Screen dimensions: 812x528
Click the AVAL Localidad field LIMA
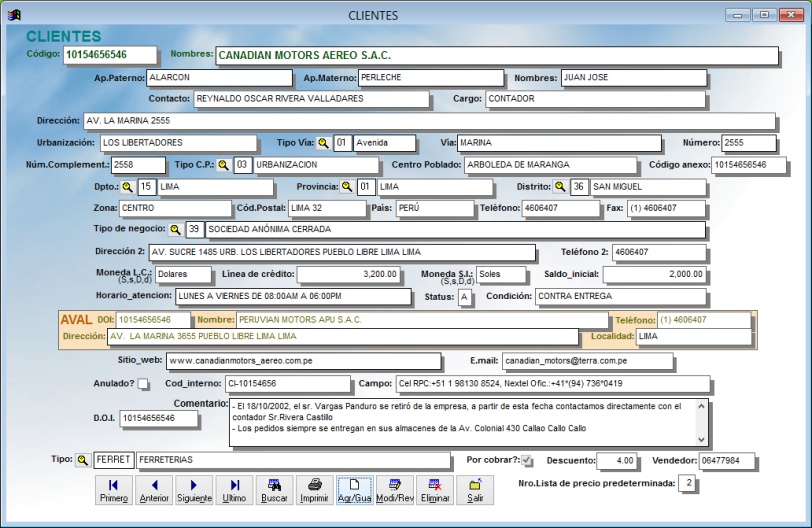(693, 336)
